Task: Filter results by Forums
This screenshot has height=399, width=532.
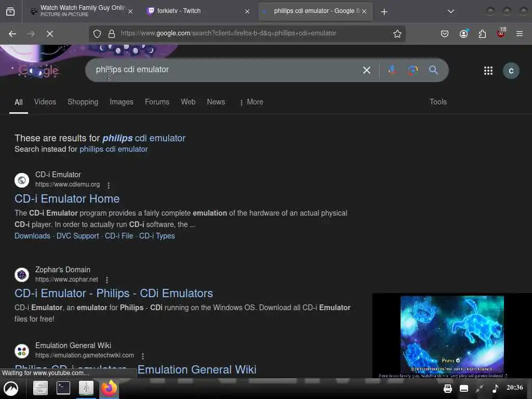Action: click(157, 102)
